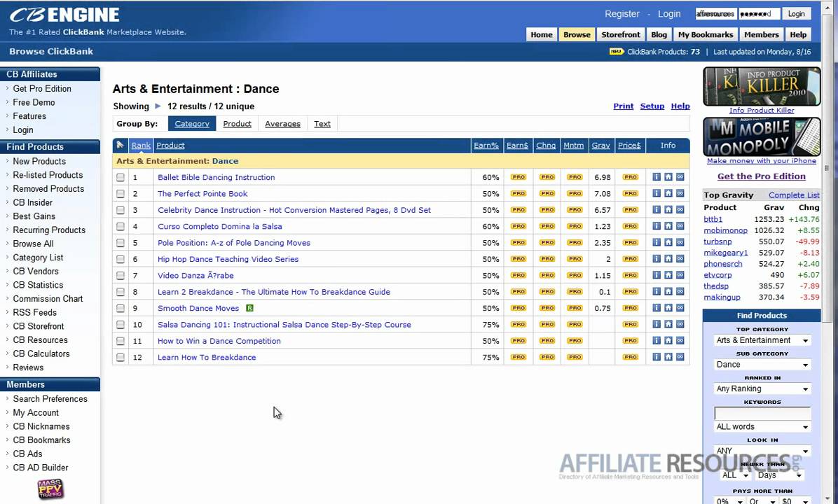Click chain link icon in Ballet Bible row

pos(680,176)
